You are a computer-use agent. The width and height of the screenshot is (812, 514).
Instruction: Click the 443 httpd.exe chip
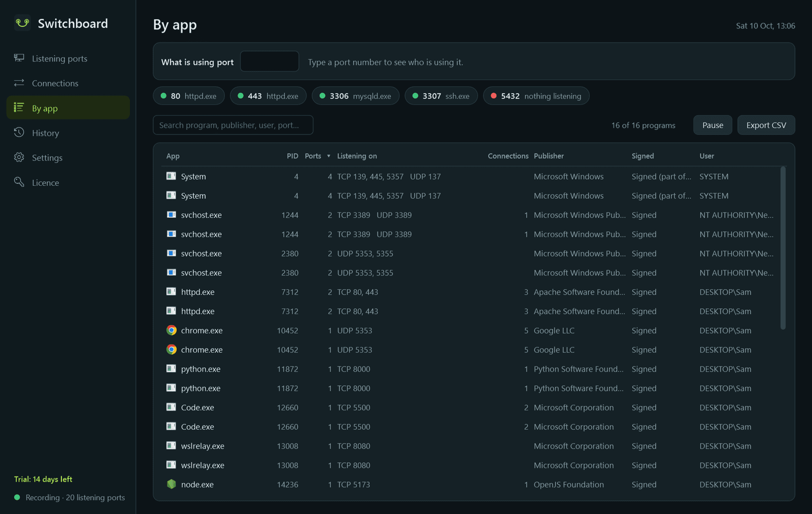(268, 96)
